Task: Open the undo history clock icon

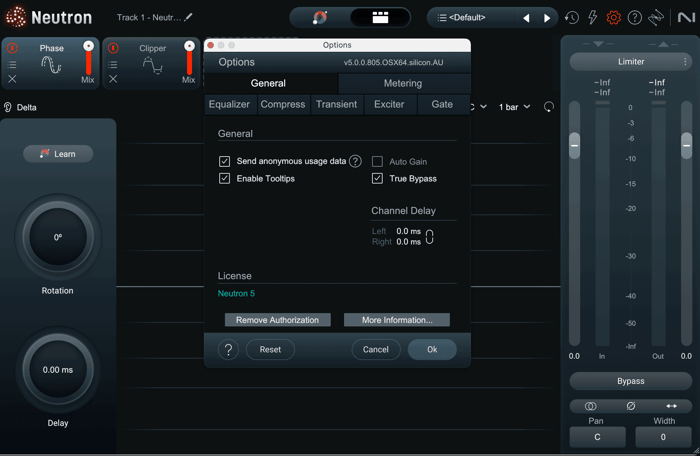Action: (572, 18)
